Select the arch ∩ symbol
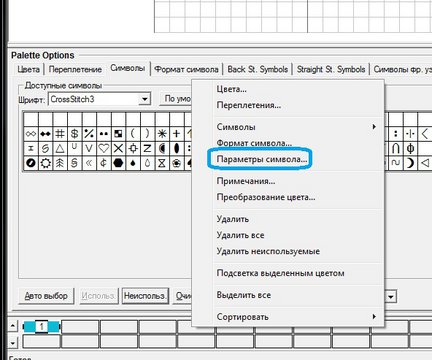 396,148
